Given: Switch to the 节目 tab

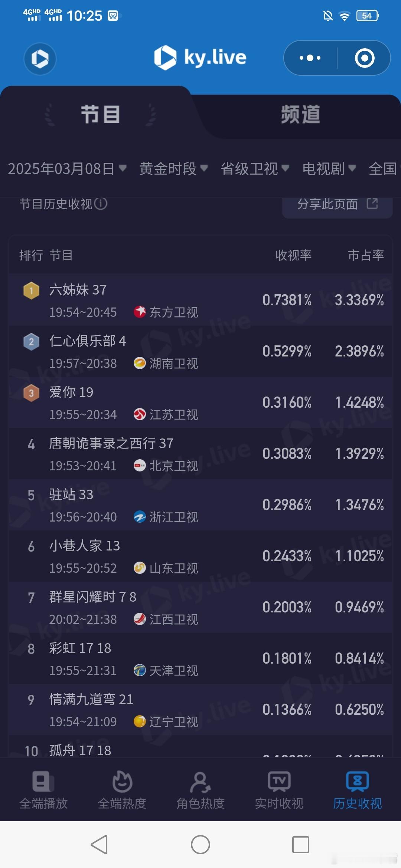Looking at the screenshot, I should click(100, 114).
